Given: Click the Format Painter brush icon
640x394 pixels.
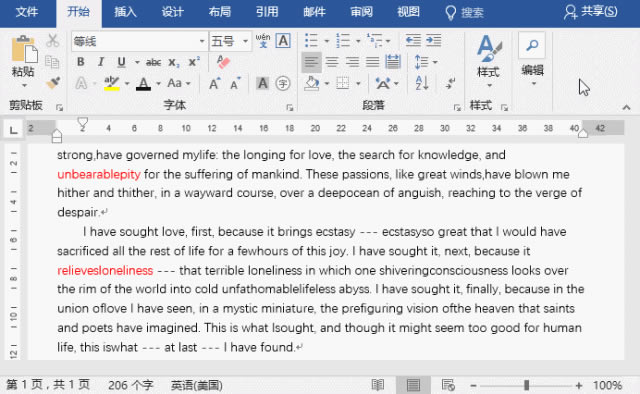Looking at the screenshot, I should (x=53, y=83).
